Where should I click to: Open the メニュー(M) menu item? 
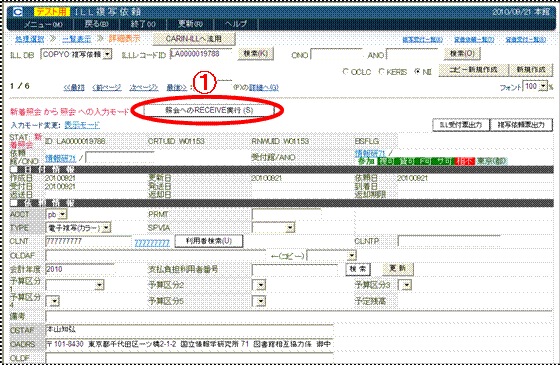tap(43, 24)
